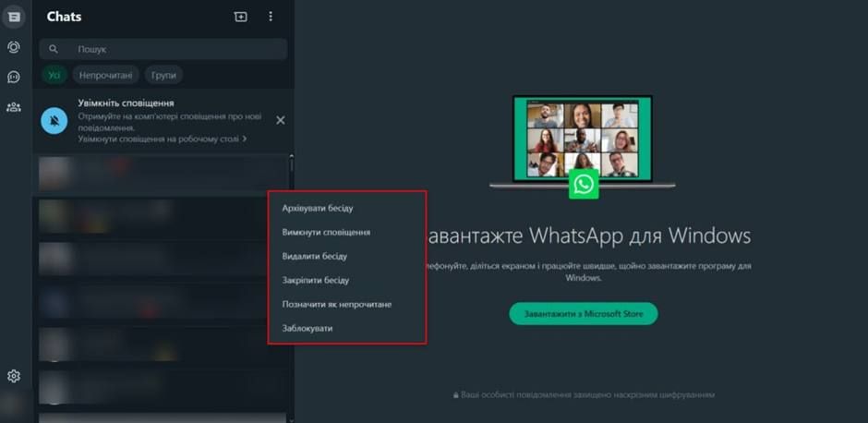This screenshot has height=423, width=868.
Task: Click Увімкнути сповіщення на робочому столі link
Action: coord(162,139)
